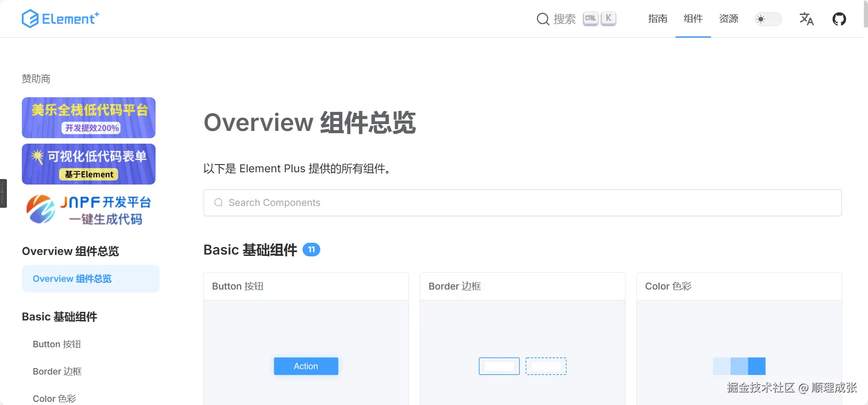Open the search magnifier in the header
Screen dimensions: 868x405
pos(543,19)
